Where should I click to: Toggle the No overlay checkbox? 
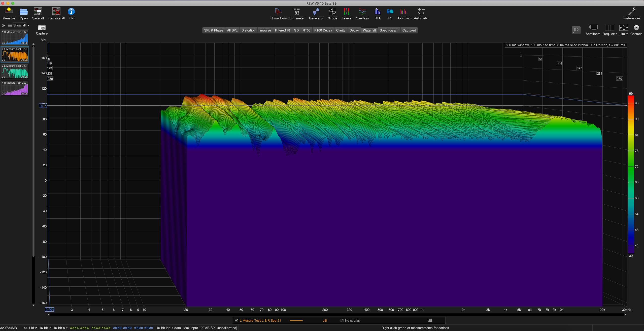tap(342, 320)
